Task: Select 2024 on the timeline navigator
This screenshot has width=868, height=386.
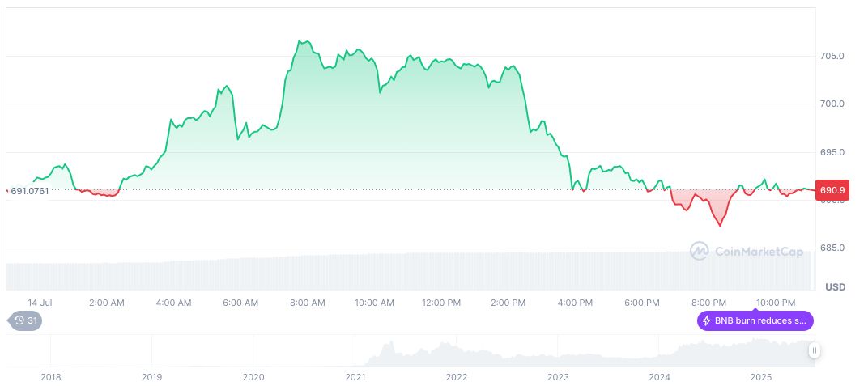Action: tap(659, 377)
